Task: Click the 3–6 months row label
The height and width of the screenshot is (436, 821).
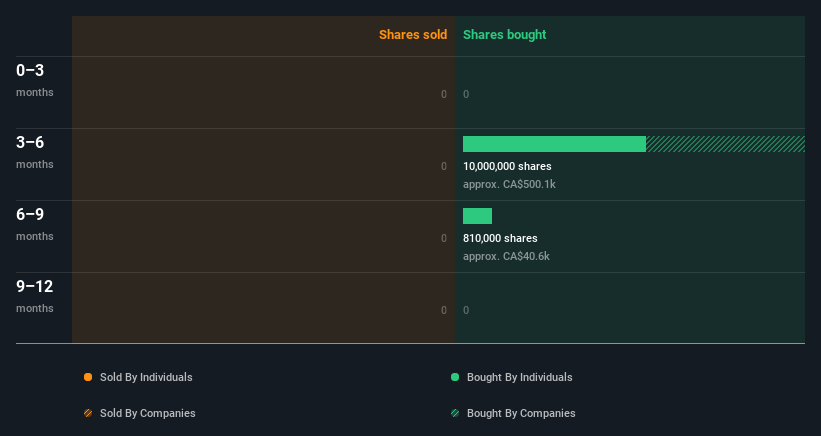Action: click(x=35, y=152)
